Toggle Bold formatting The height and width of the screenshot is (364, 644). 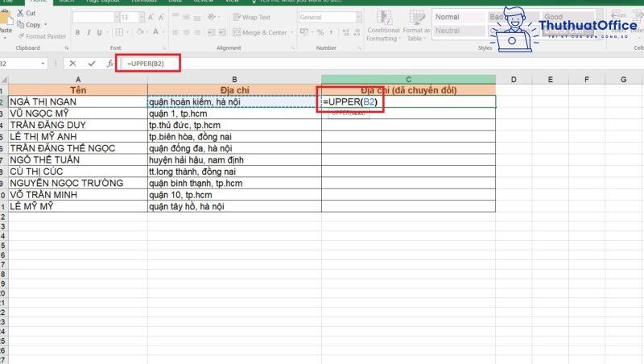(x=77, y=32)
